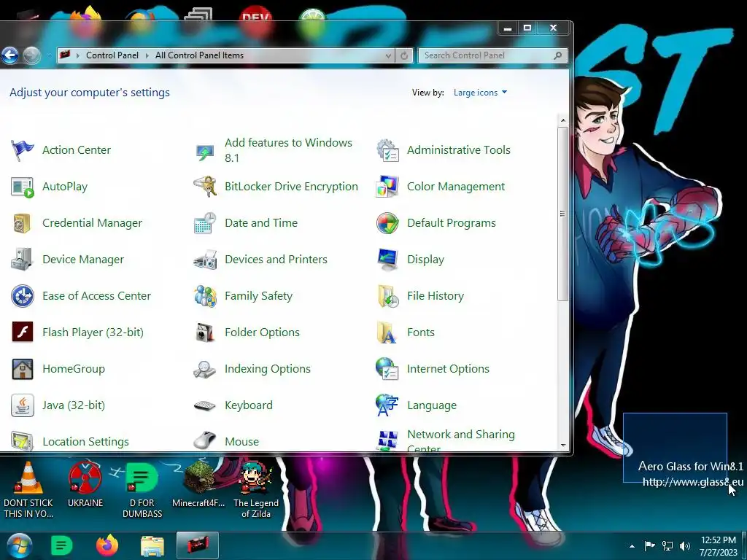This screenshot has width=747, height=560.
Task: Launch Firefox from the taskbar
Action: [x=107, y=545]
